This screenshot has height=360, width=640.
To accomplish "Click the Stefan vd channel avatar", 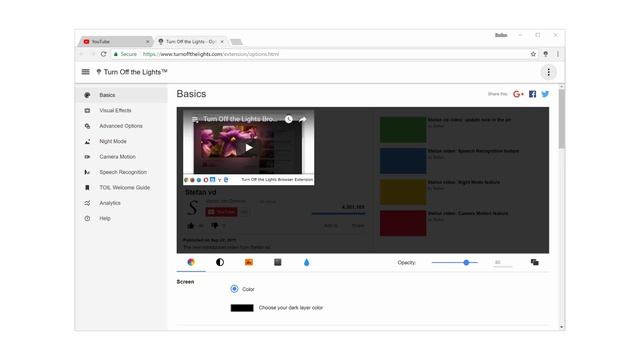I will point(193,208).
